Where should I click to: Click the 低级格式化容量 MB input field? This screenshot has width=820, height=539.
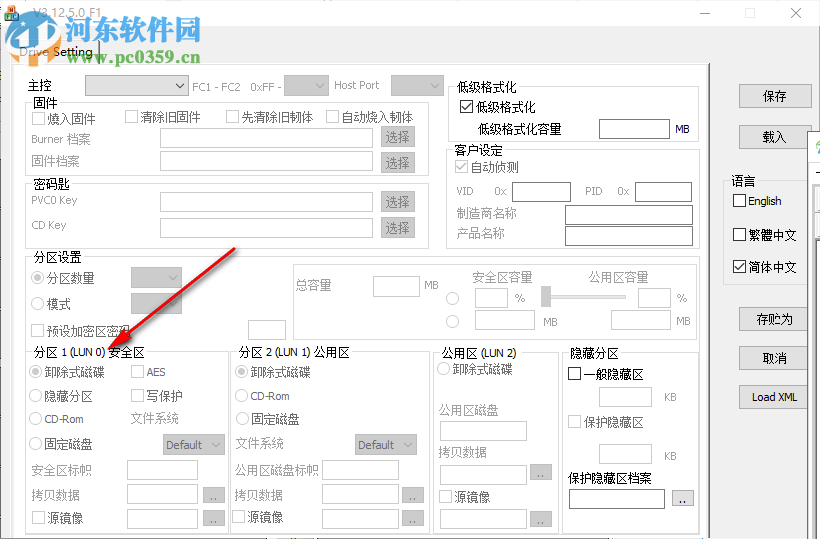[634, 129]
